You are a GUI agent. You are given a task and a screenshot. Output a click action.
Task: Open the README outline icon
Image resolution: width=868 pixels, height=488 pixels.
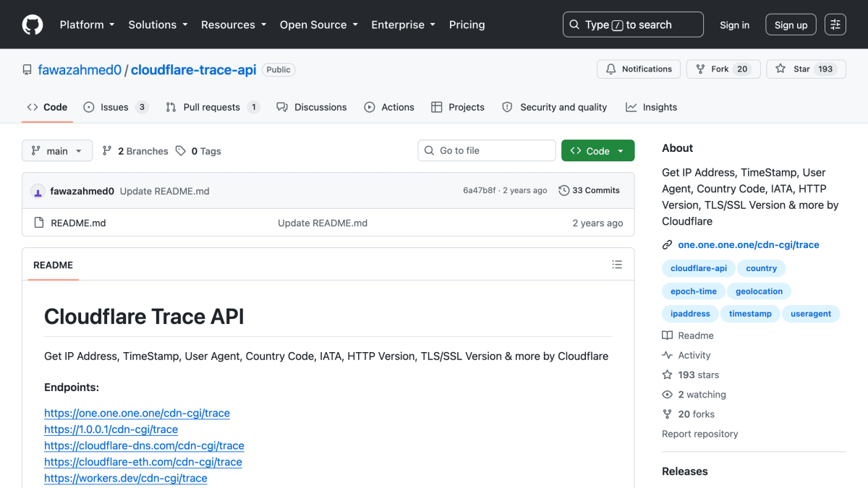[617, 265]
